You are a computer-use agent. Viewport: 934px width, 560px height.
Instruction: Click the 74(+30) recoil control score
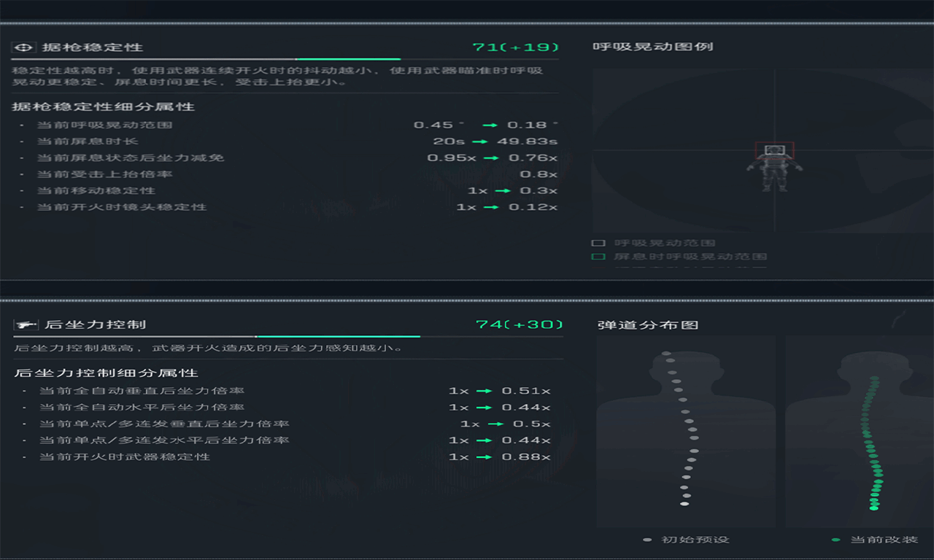(519, 324)
